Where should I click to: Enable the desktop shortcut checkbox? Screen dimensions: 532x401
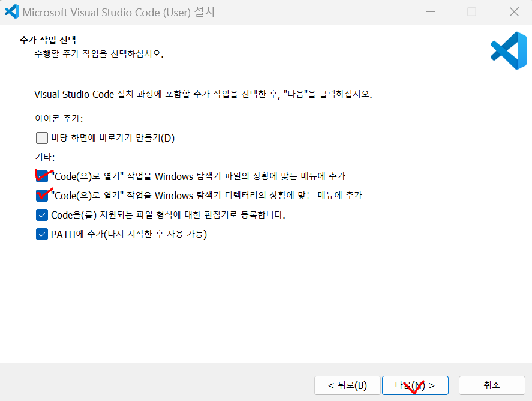click(x=42, y=138)
